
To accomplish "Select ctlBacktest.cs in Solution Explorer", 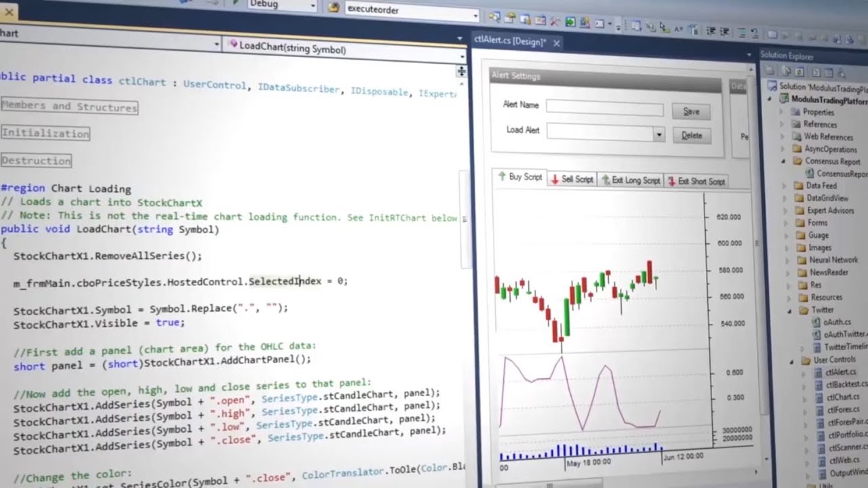I will click(x=847, y=384).
